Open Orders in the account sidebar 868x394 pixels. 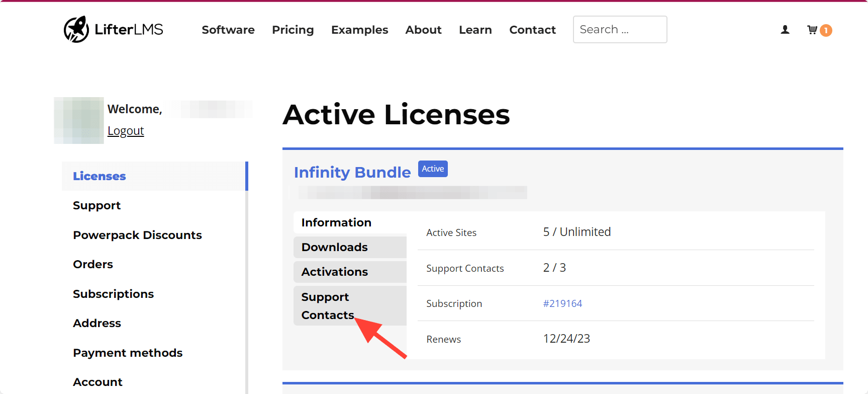click(93, 264)
